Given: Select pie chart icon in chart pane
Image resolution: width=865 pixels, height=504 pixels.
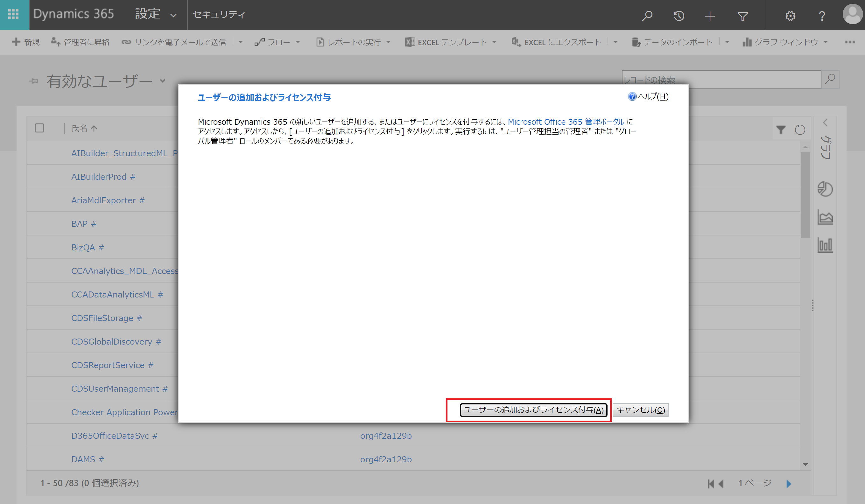Looking at the screenshot, I should (825, 189).
